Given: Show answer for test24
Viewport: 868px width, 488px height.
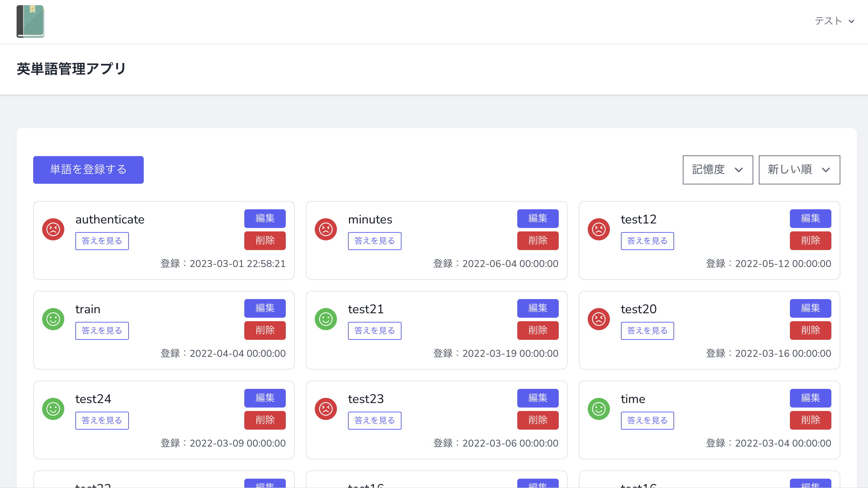Looking at the screenshot, I should (102, 420).
